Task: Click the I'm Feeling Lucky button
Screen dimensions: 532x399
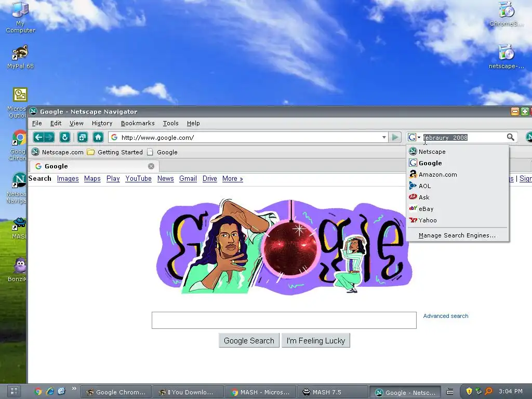Action: tap(316, 341)
